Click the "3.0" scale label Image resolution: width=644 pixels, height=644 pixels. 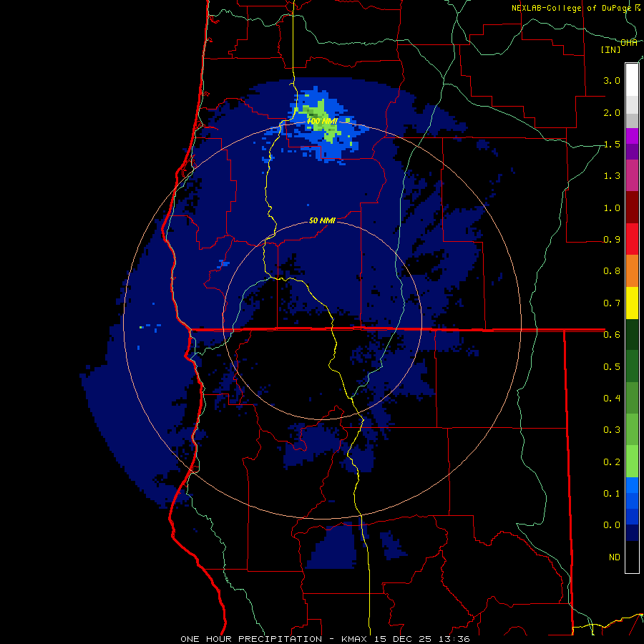[x=612, y=80]
